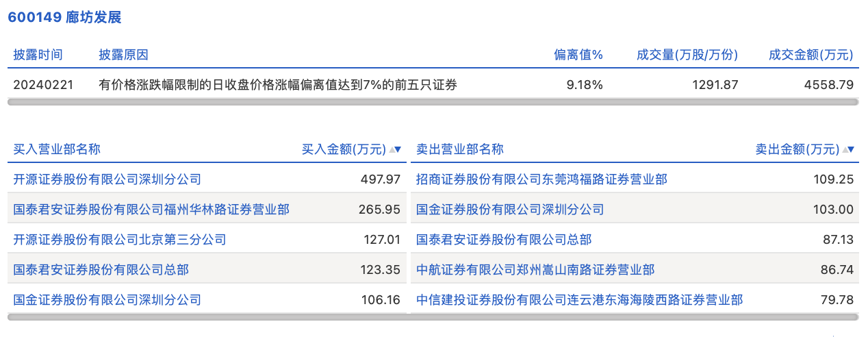This screenshot has width=868, height=337.
Task: Open 中信建投证券连云港东海海陵西路营业部 link
Action: click(579, 300)
